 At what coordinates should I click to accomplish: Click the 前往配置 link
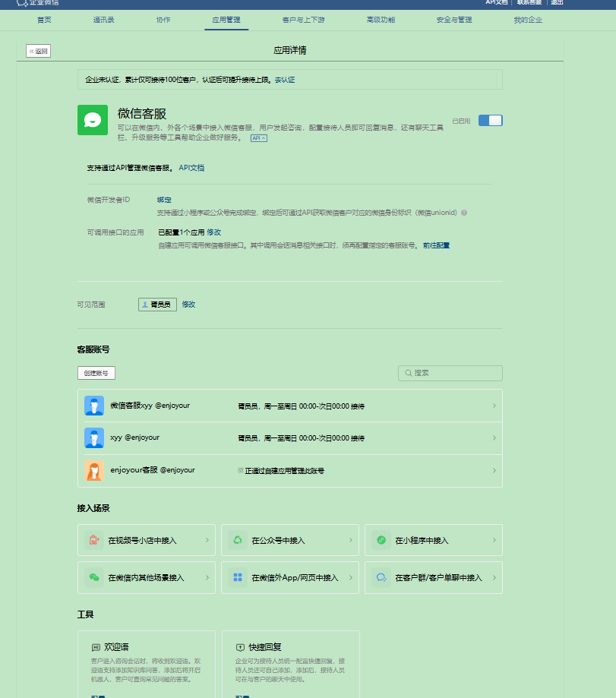click(436, 245)
